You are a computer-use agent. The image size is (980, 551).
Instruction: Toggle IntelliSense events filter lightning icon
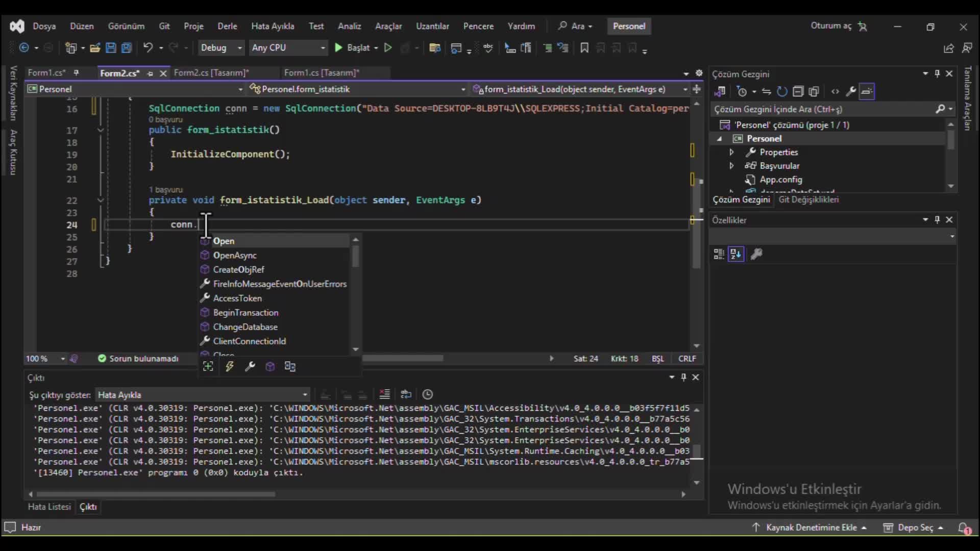(x=229, y=366)
